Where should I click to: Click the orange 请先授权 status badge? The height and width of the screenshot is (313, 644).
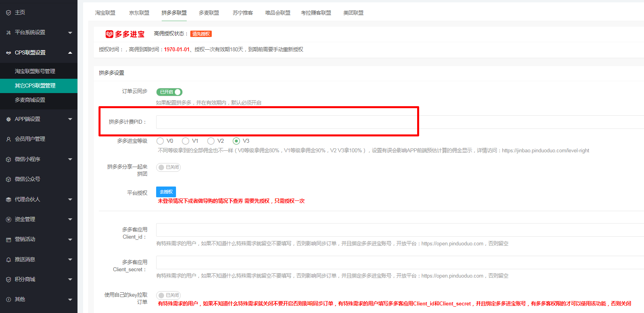click(201, 34)
